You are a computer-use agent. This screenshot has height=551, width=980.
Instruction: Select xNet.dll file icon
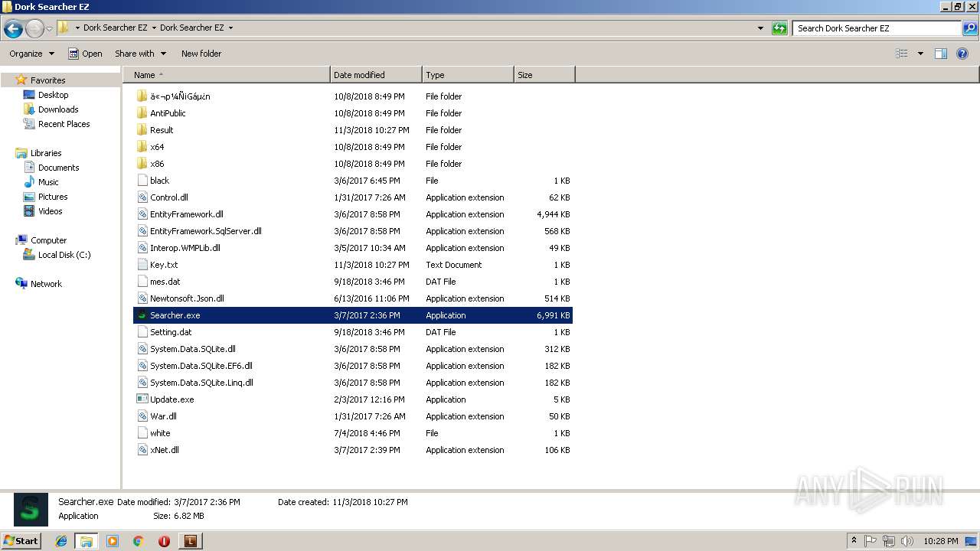142,450
